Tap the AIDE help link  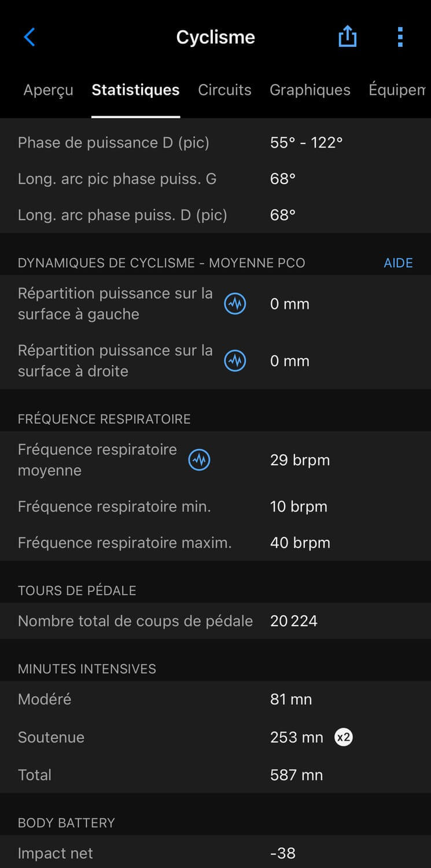pyautogui.click(x=398, y=263)
